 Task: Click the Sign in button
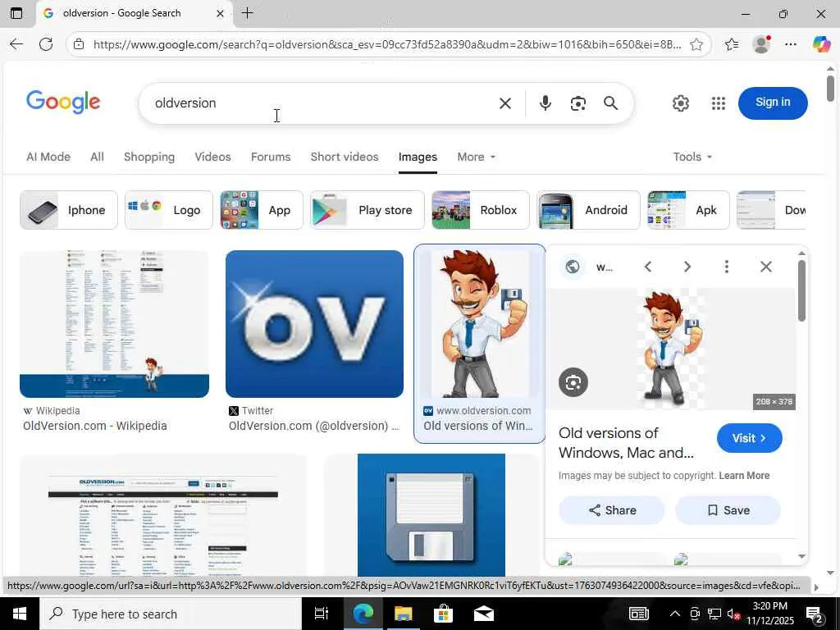(773, 103)
